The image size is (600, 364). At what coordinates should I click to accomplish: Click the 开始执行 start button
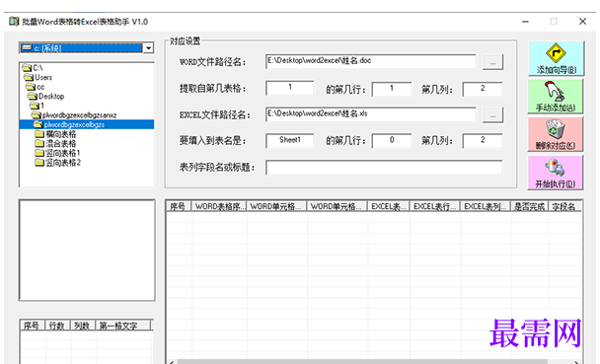[556, 173]
